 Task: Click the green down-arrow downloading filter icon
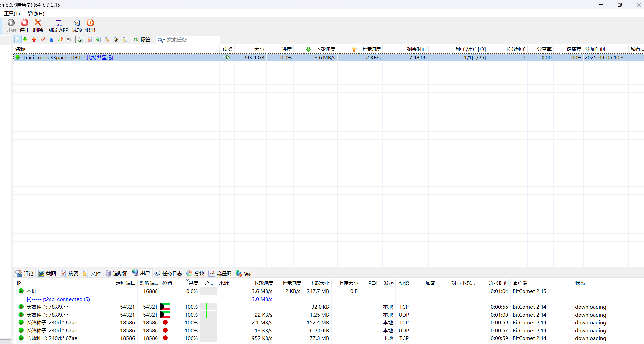click(x=25, y=40)
